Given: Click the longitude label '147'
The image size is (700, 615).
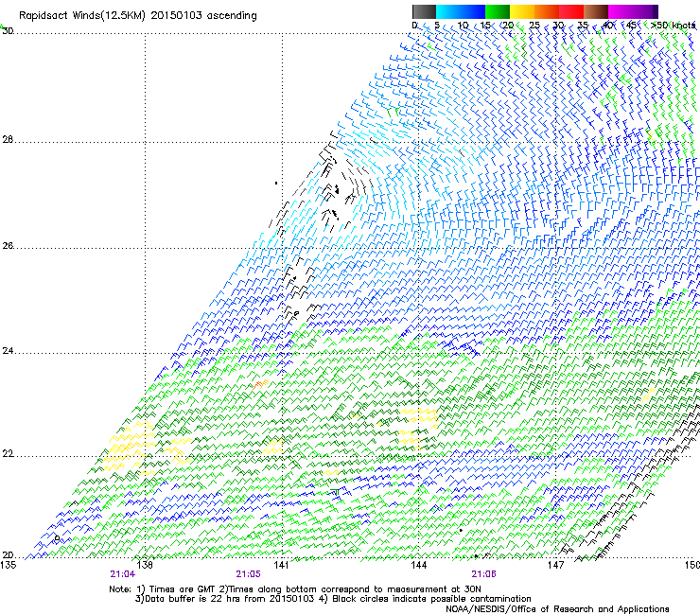Looking at the screenshot, I should pyautogui.click(x=555, y=565).
